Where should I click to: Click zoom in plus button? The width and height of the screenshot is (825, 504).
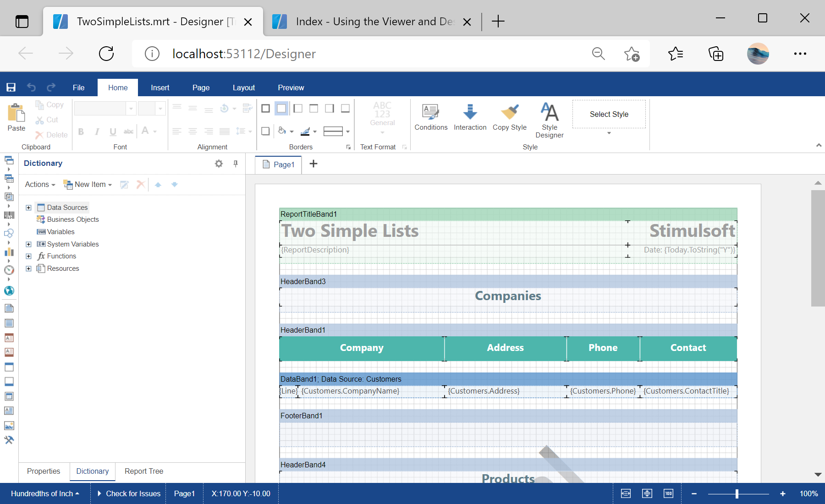point(783,493)
